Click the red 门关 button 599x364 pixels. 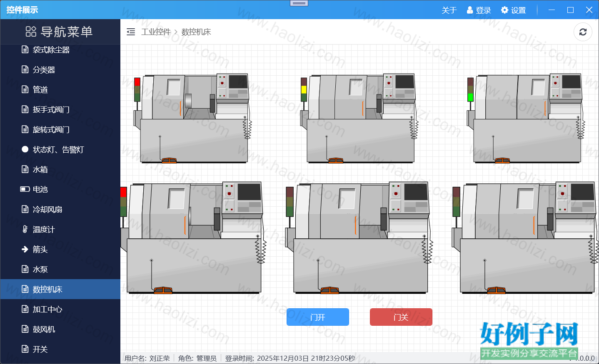(401, 317)
